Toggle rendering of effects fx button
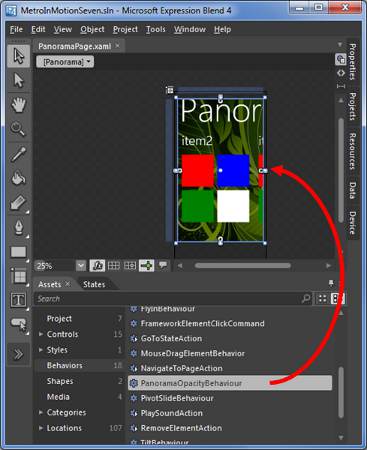This screenshot has height=450, width=367. (x=97, y=266)
